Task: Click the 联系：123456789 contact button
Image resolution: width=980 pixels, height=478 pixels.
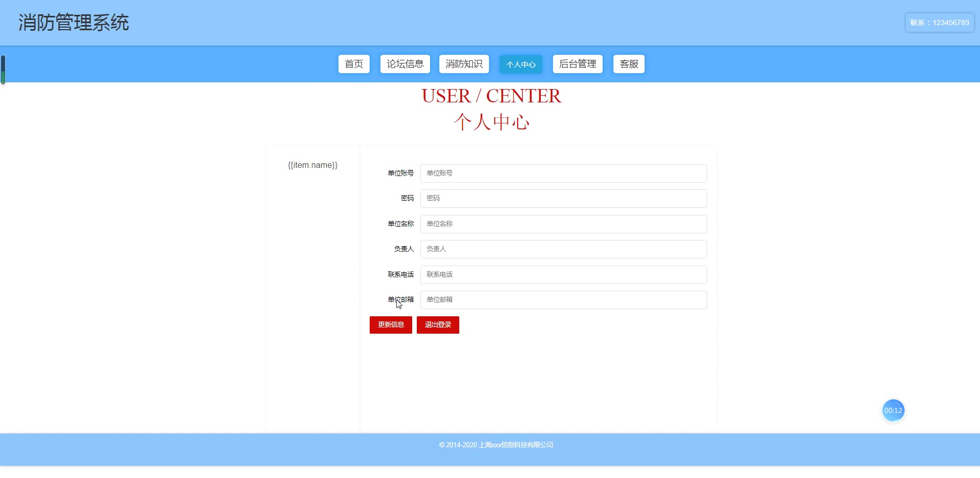Action: pos(940,23)
